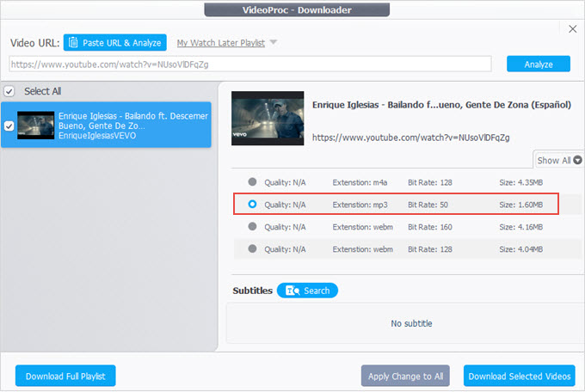Click Paste URL & Analyze button
The height and width of the screenshot is (392, 585).
click(115, 42)
